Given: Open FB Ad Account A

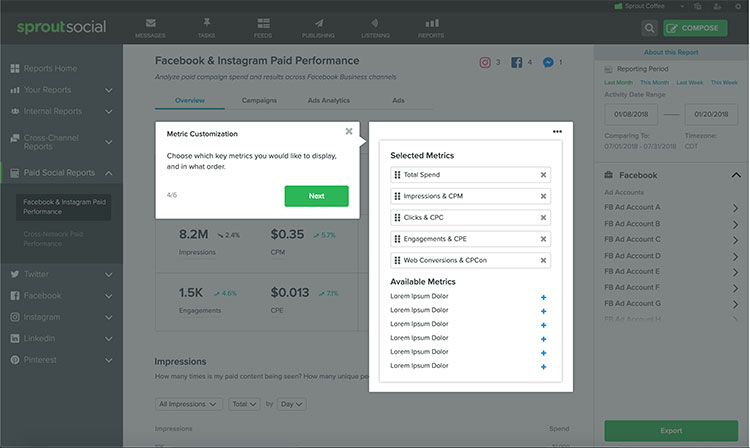Looking at the screenshot, I should pos(672,208).
